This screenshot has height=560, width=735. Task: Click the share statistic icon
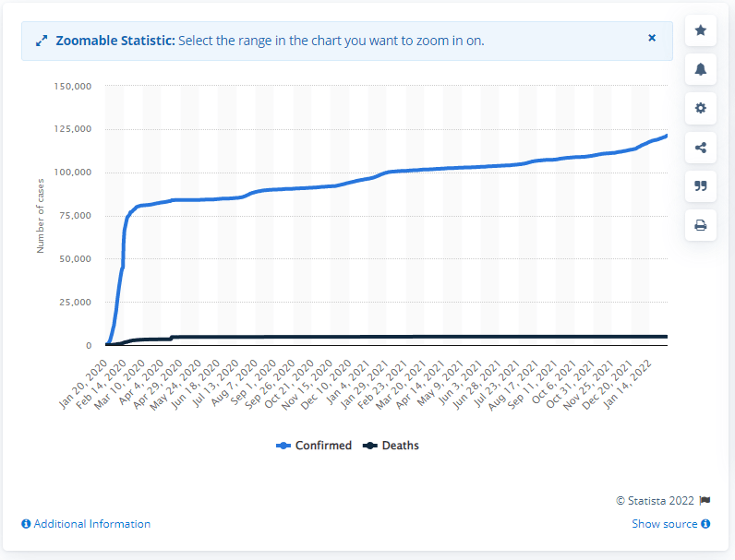pos(700,147)
